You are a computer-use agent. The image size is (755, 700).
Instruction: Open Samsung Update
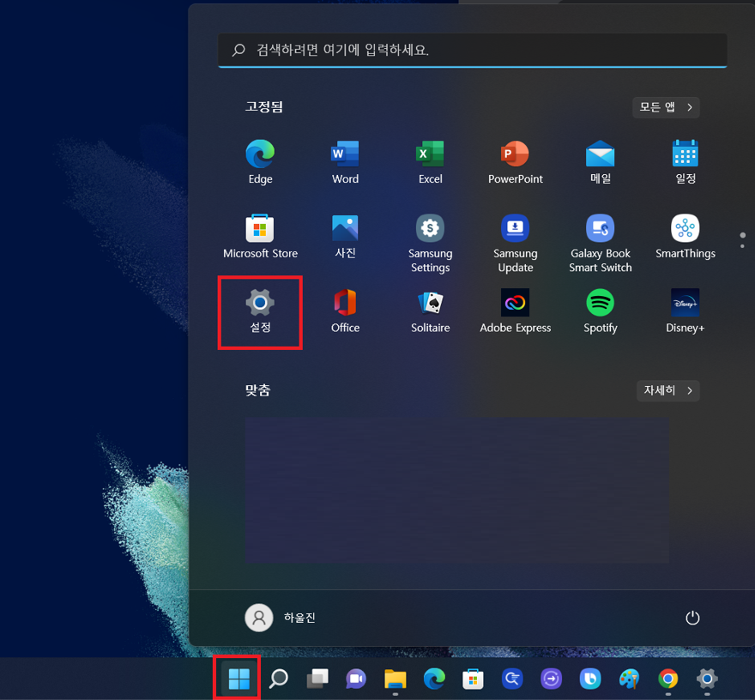tap(516, 243)
